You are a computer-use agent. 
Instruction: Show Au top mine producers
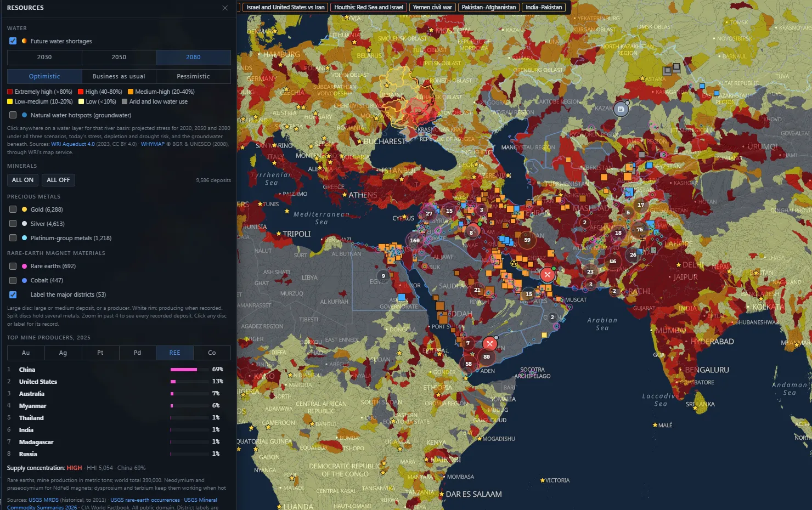pyautogui.click(x=26, y=353)
